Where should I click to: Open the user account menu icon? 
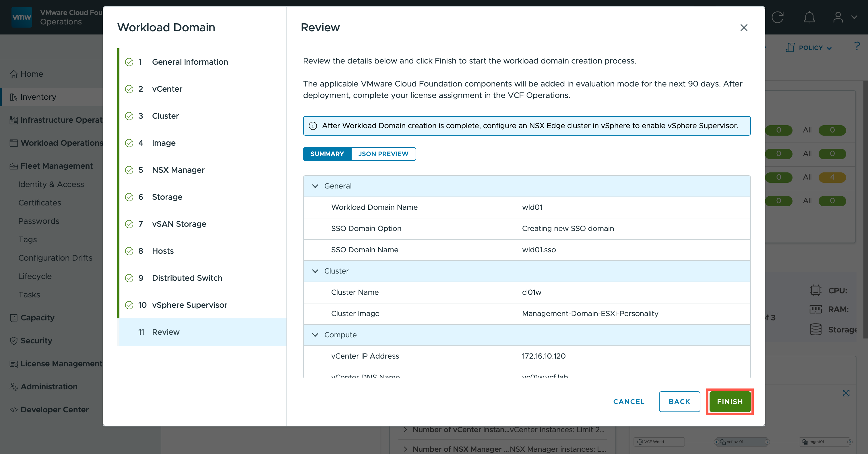[838, 17]
